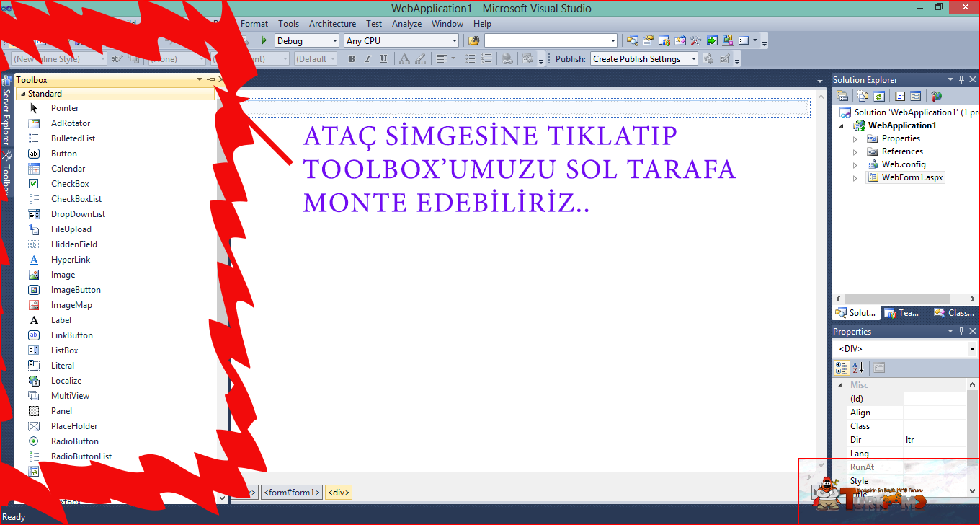
Task: Apply ordered numbered list formatting
Action: tap(486, 59)
